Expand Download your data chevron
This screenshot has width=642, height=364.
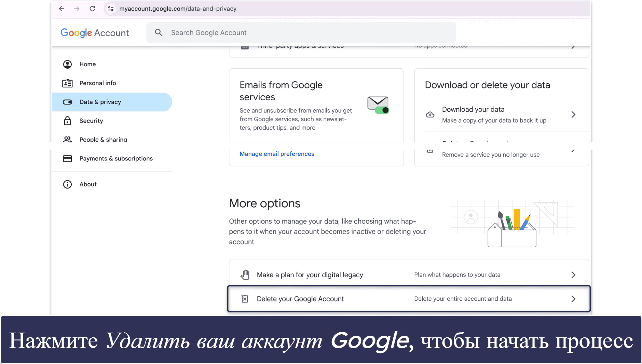[573, 115]
